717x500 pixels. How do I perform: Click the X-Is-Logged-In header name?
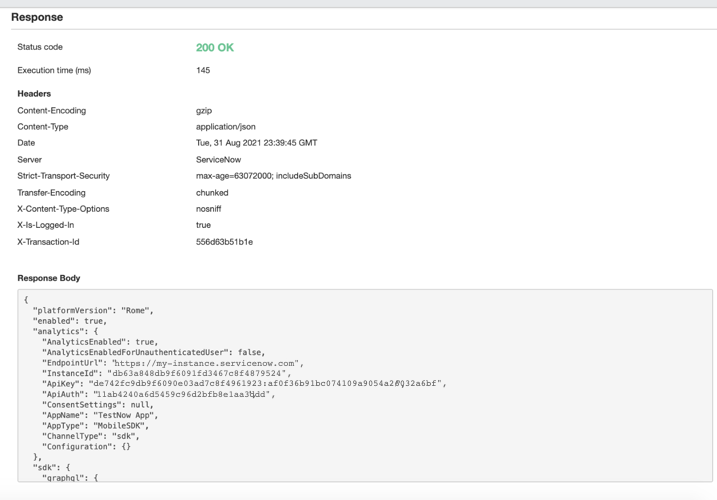[x=46, y=225]
